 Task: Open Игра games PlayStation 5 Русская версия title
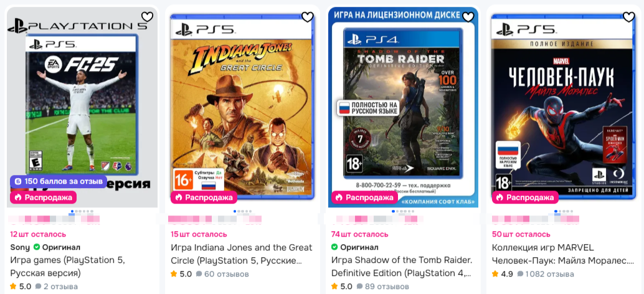point(68,267)
